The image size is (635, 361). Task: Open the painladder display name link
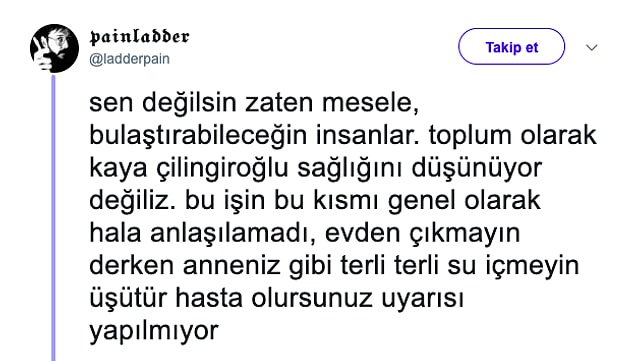139,37
